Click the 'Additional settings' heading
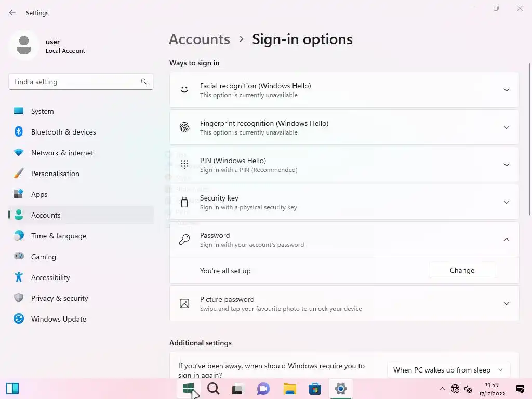 pos(200,343)
